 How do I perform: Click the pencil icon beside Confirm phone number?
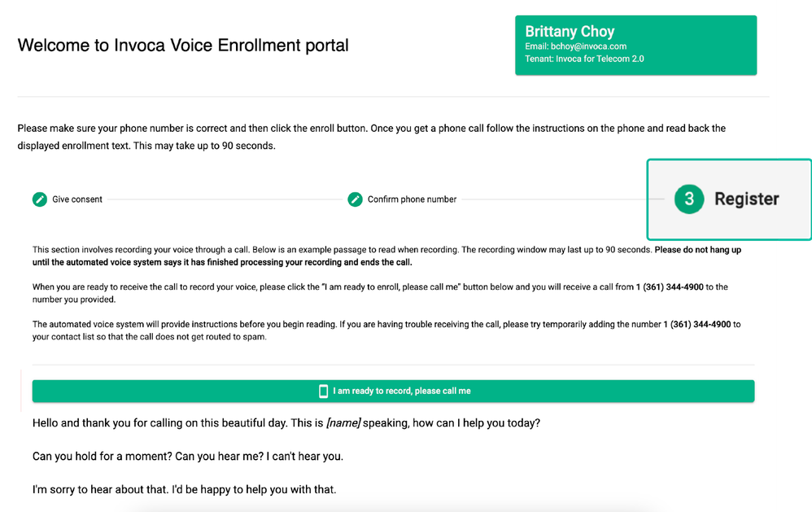click(355, 199)
